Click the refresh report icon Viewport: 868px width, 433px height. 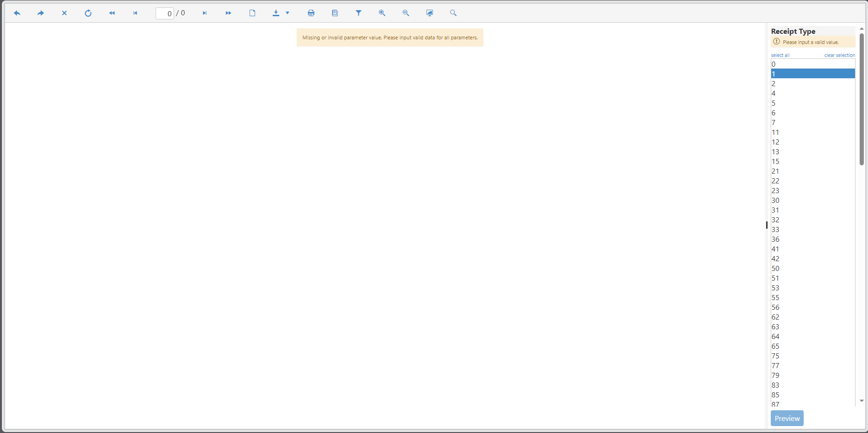coord(88,13)
